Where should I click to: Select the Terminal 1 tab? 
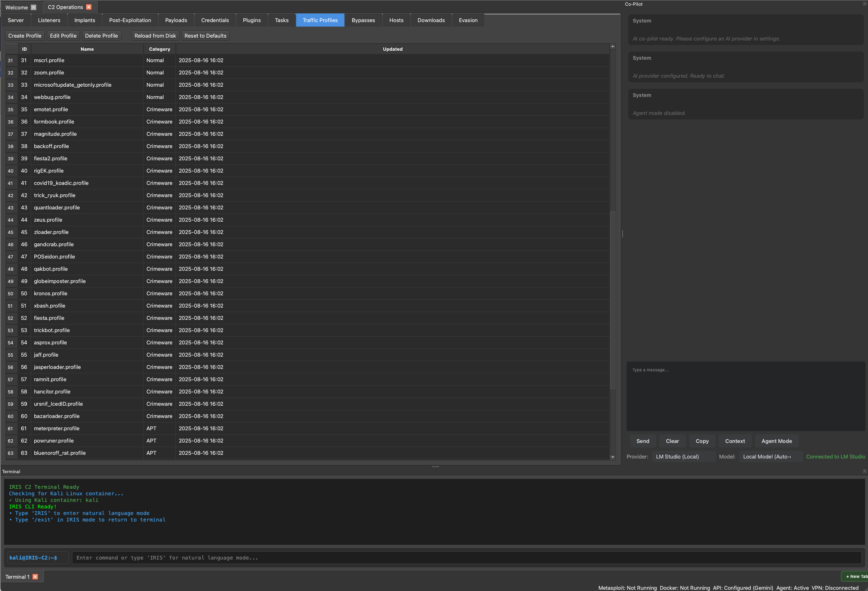tap(17, 577)
